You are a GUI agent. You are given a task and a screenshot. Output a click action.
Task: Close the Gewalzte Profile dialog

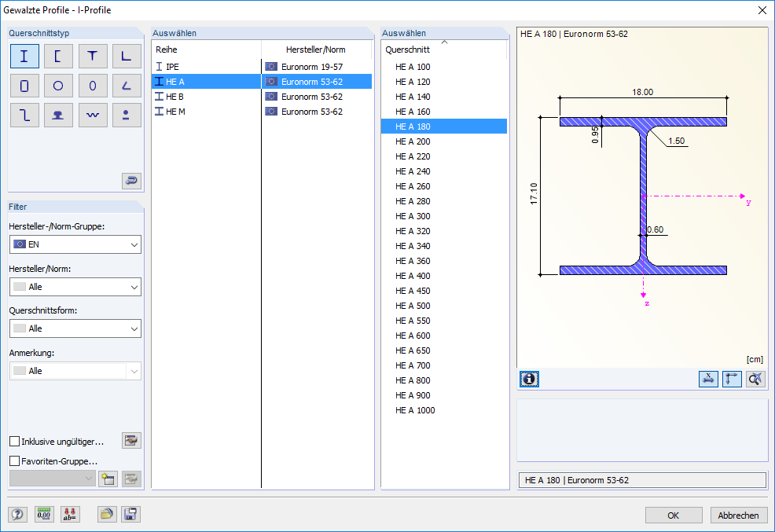762,10
